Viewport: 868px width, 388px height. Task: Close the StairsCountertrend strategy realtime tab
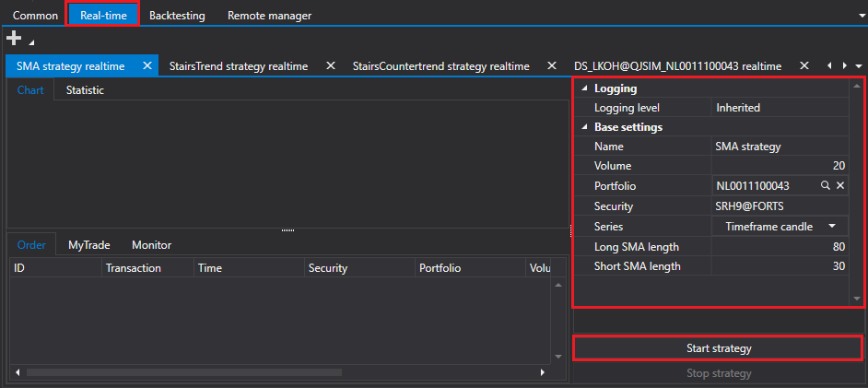coord(551,65)
